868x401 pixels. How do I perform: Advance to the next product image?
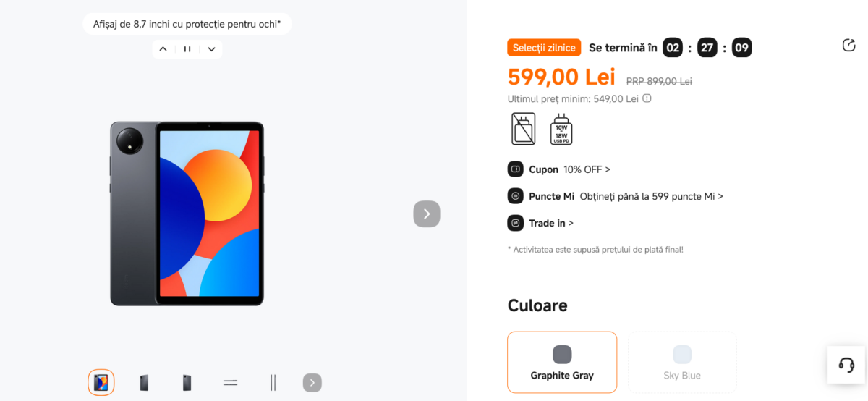click(x=427, y=214)
